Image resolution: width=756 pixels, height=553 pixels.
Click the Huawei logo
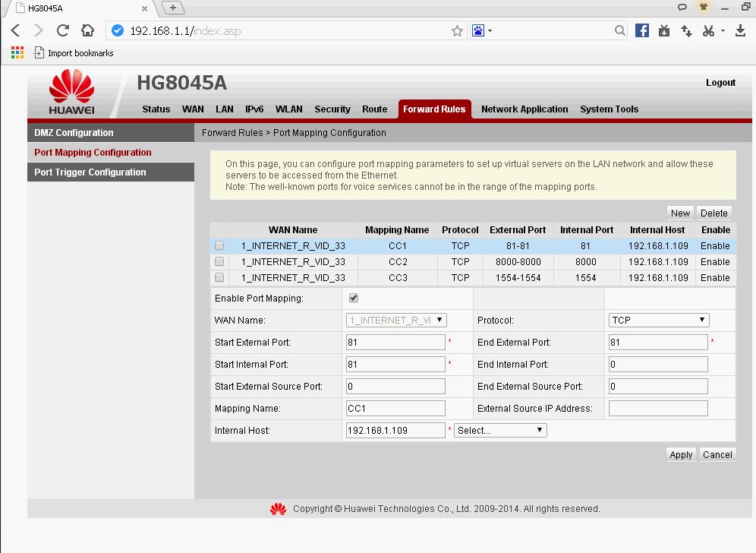[72, 92]
